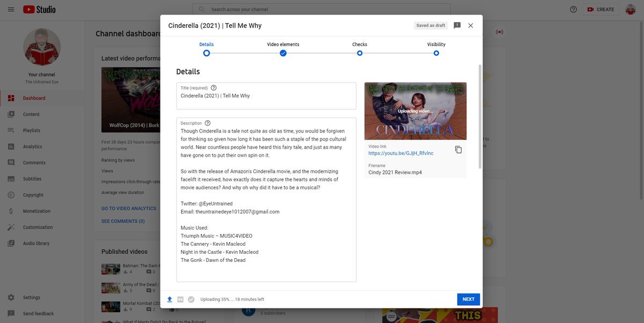
Task: Click the SD processing status icon
Action: coord(180,299)
